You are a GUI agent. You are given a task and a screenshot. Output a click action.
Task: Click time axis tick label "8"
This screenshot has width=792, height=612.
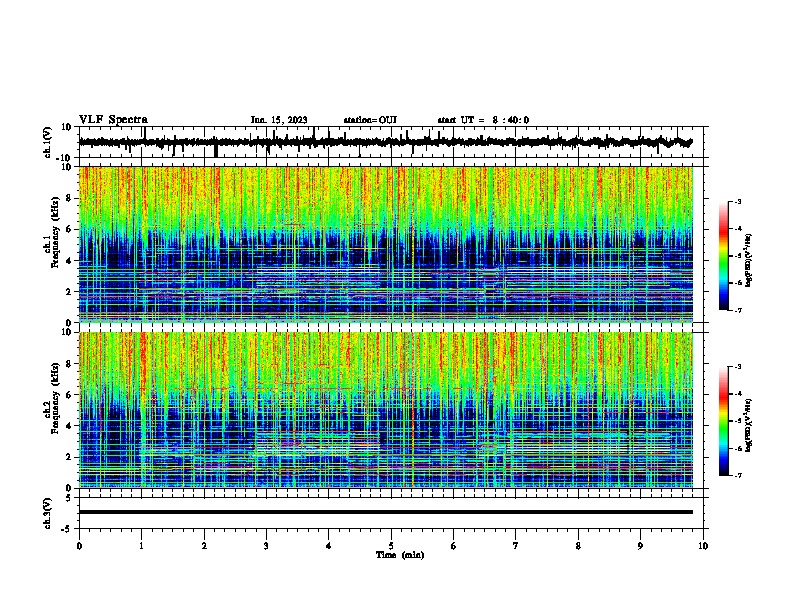tap(578, 546)
